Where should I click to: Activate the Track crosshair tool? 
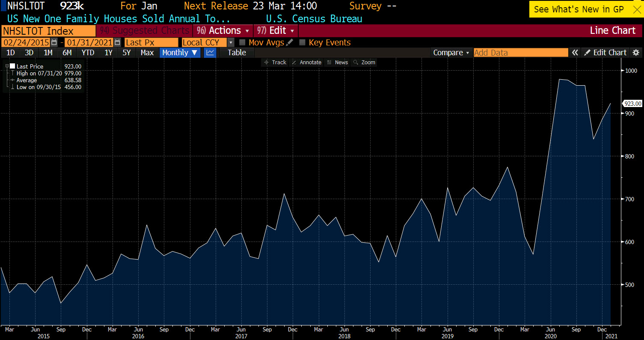click(275, 63)
